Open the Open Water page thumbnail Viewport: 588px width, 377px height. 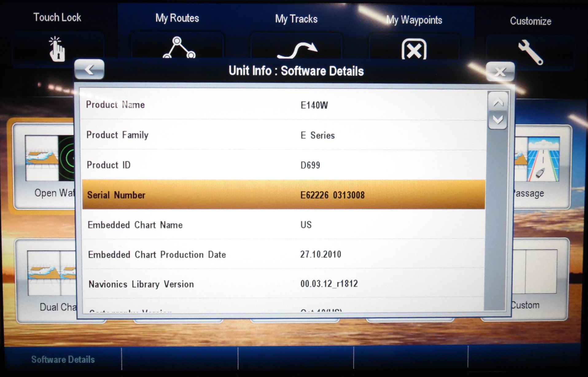[x=44, y=166]
